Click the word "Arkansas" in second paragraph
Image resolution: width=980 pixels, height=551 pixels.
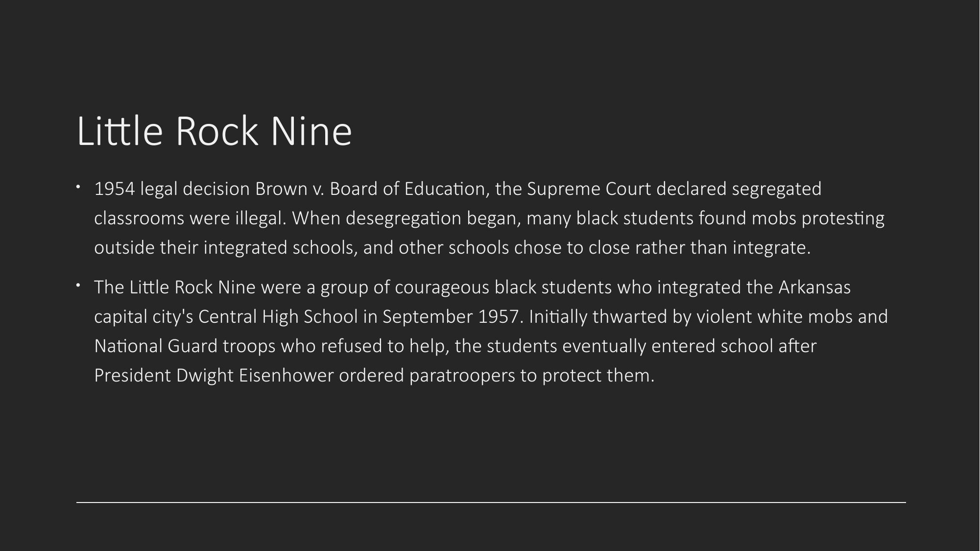click(x=814, y=287)
